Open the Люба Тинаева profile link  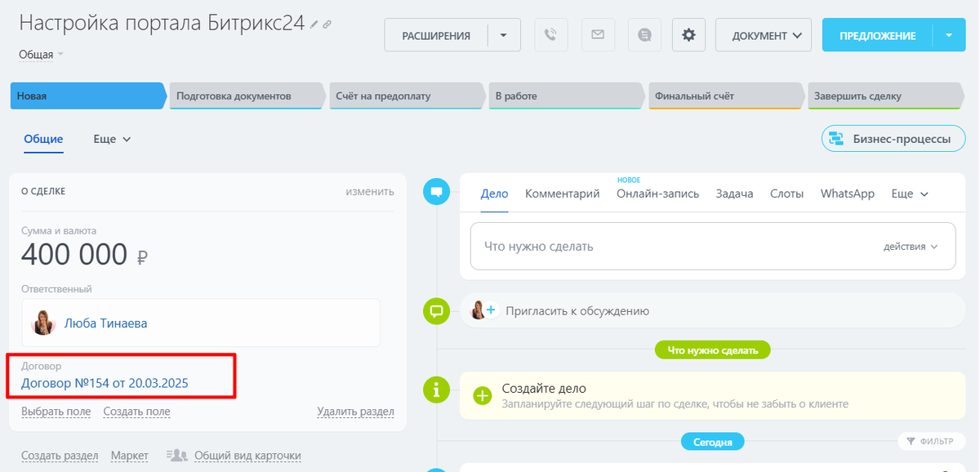pyautogui.click(x=106, y=323)
